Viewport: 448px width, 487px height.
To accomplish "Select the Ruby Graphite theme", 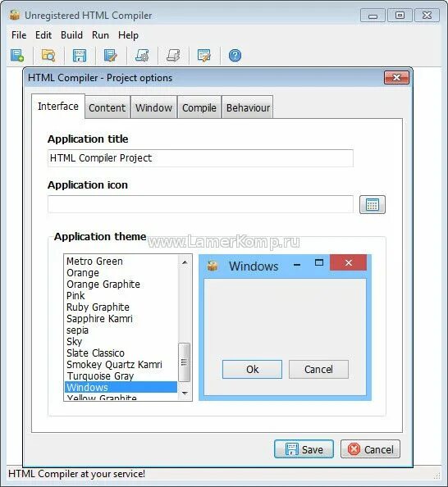I will 121,307.
